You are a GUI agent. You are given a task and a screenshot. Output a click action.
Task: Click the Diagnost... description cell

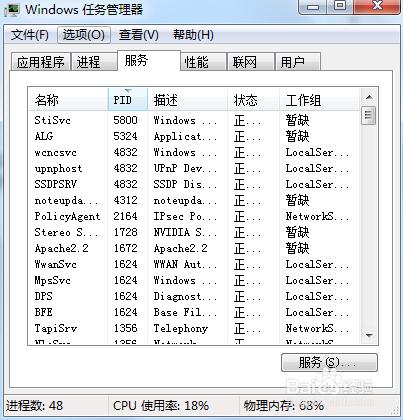click(x=185, y=296)
